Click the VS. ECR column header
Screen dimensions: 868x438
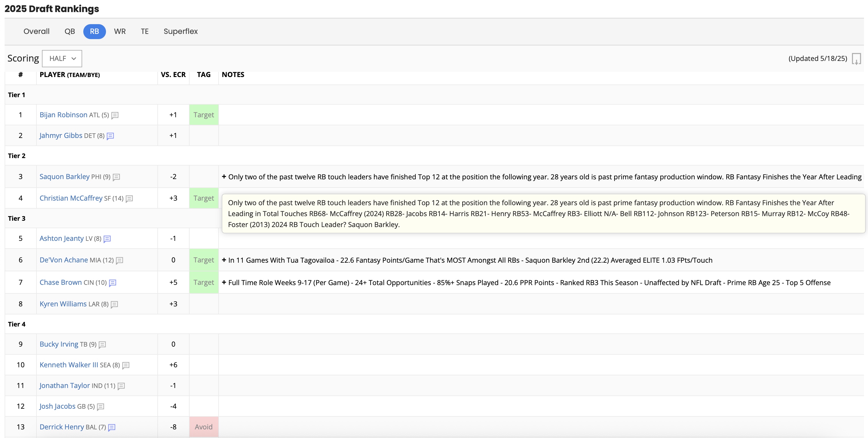pos(173,74)
